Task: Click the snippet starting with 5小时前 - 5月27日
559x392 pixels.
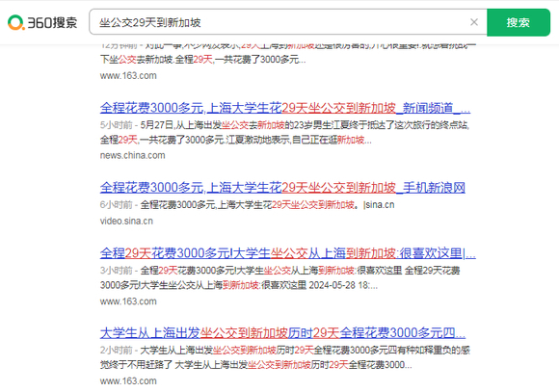Action: 284,132
